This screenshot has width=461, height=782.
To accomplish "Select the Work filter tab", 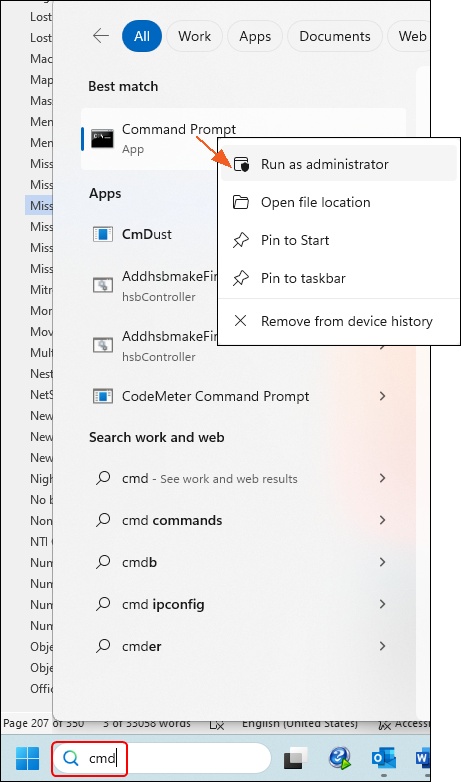I will (195, 36).
